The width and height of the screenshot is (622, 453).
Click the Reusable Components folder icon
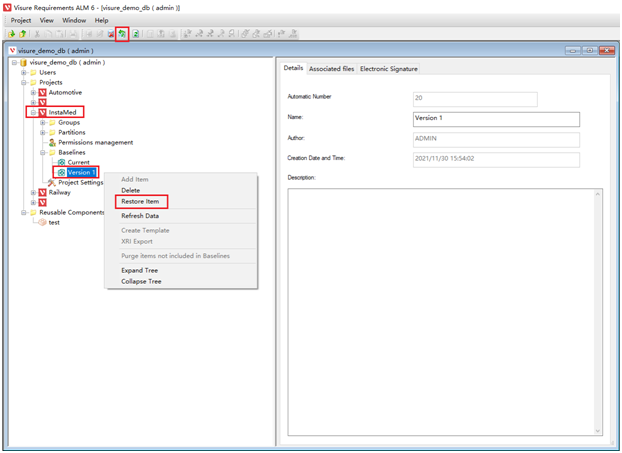33,213
